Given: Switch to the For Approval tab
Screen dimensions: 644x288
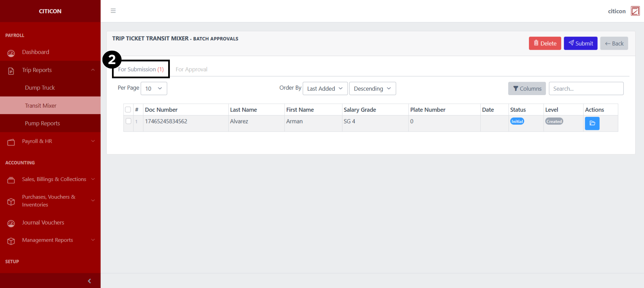Looking at the screenshot, I should coord(191,70).
